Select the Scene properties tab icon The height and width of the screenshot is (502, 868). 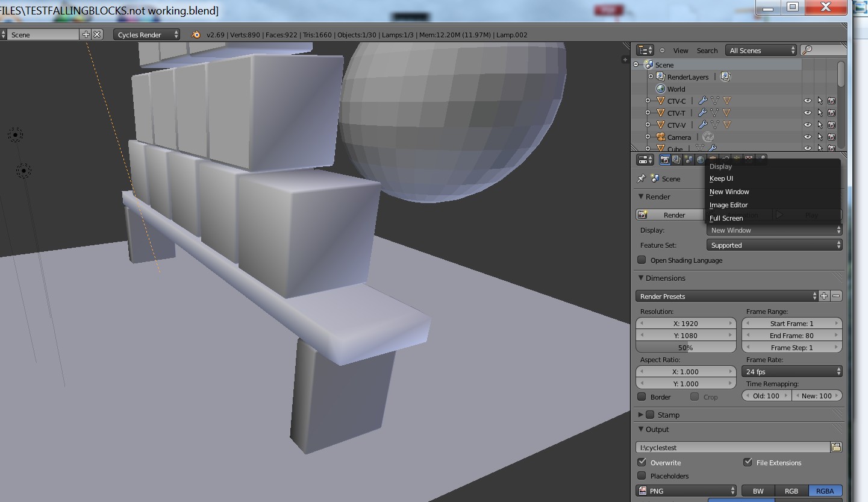(688, 160)
